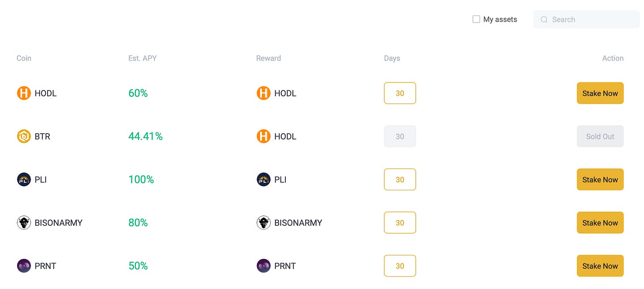The image size is (644, 289).
Task: Select the 30 days option for PLI
Action: click(x=400, y=180)
